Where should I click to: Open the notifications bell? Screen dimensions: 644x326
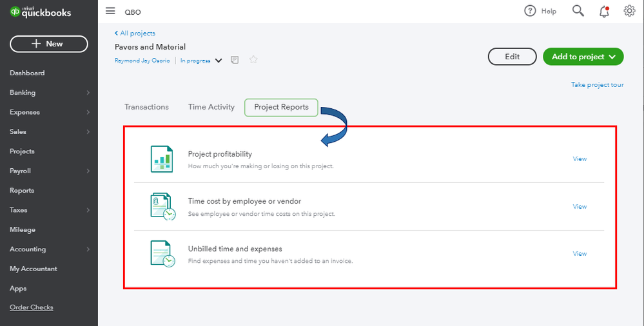click(604, 11)
